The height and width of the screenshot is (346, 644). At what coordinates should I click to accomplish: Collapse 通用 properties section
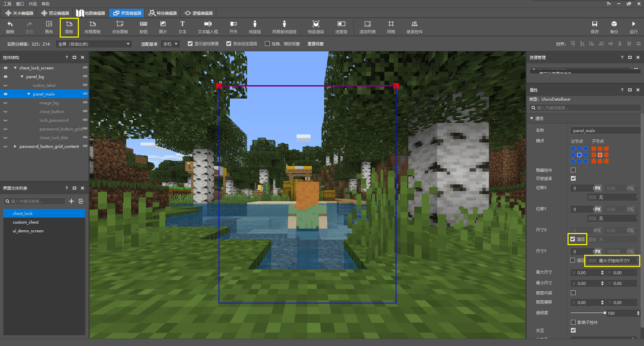pos(532,118)
